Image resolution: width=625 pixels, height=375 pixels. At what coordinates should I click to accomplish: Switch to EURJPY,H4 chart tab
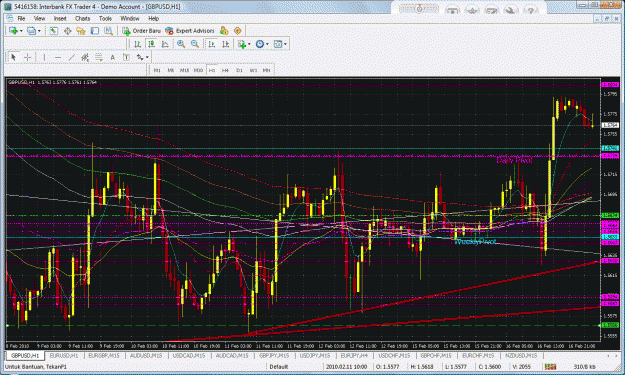click(x=354, y=355)
